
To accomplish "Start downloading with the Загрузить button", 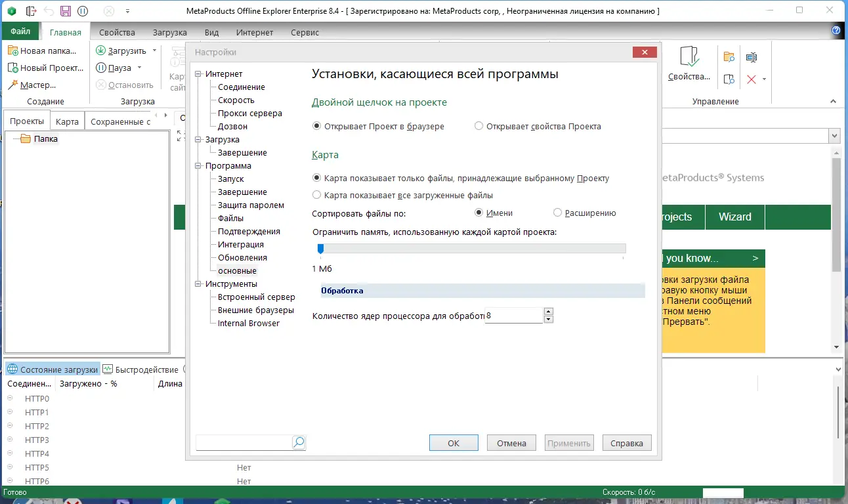I will [121, 51].
